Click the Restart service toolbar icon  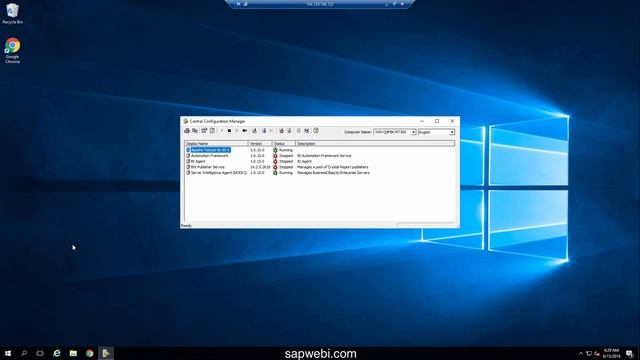(x=244, y=131)
